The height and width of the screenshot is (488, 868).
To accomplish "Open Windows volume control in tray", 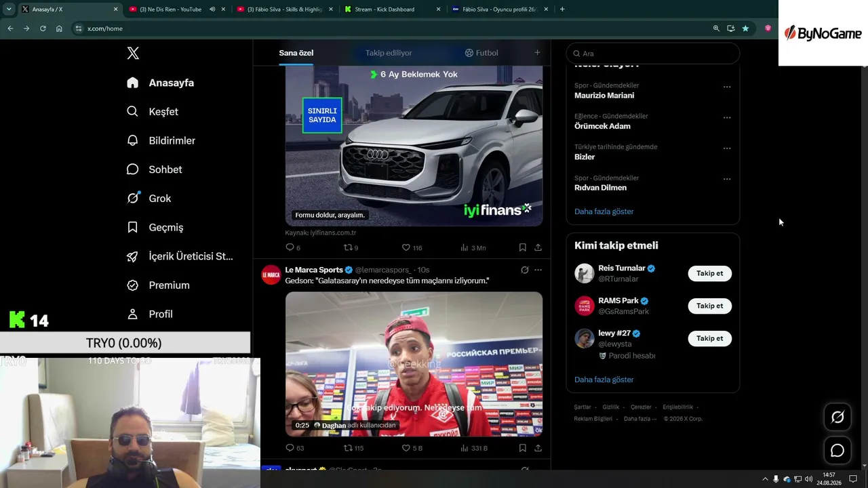I will tap(808, 479).
